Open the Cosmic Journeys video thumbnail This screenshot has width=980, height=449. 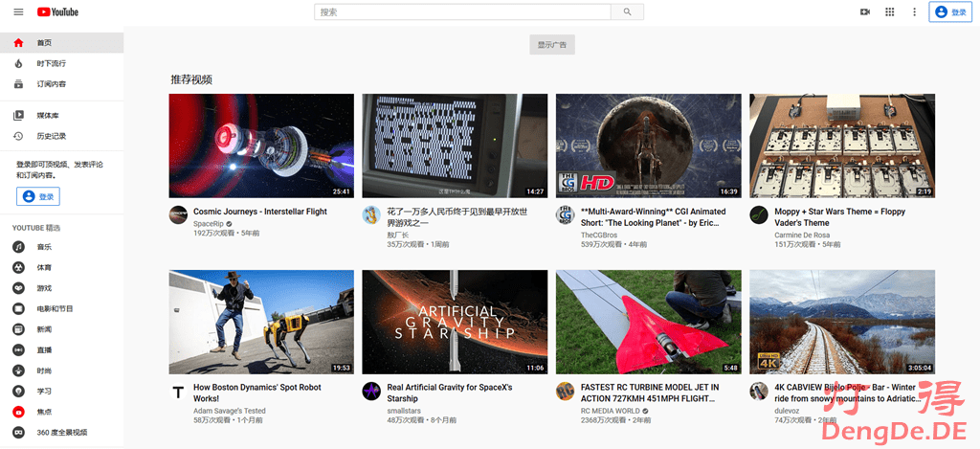pos(261,146)
